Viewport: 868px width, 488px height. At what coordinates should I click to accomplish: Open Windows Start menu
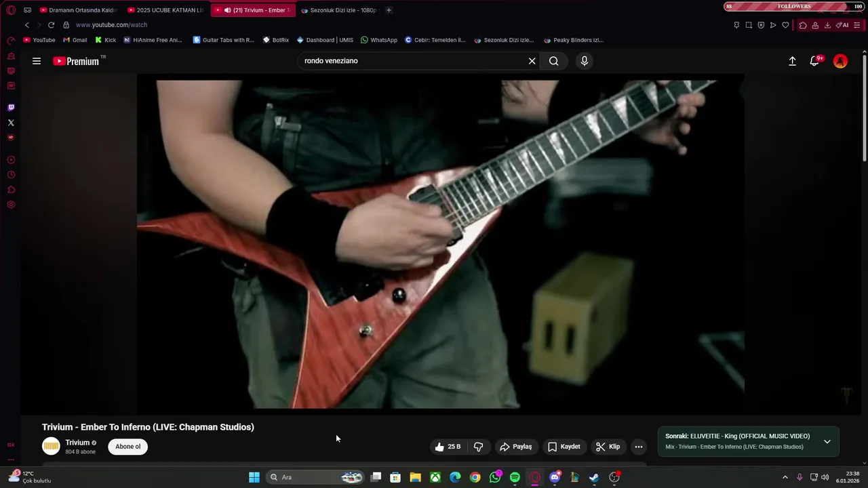coord(254,477)
